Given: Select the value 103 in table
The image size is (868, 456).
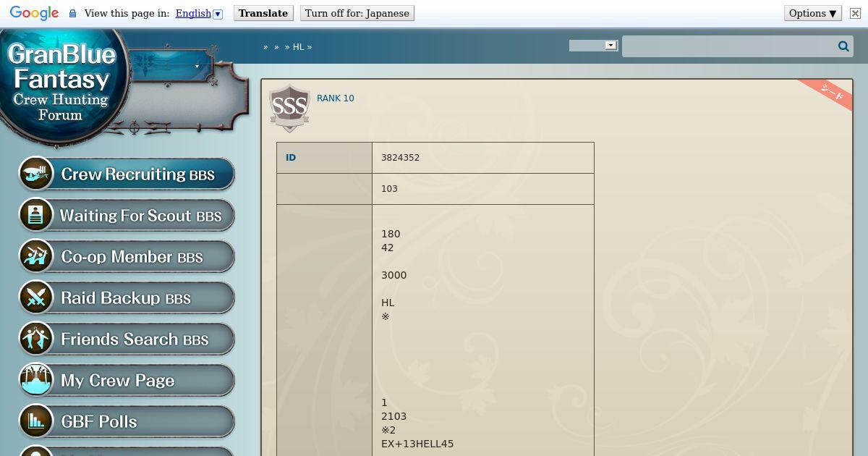Looking at the screenshot, I should click(x=389, y=189).
